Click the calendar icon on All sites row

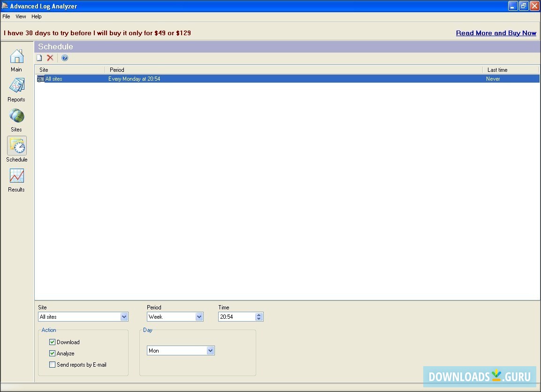click(40, 79)
